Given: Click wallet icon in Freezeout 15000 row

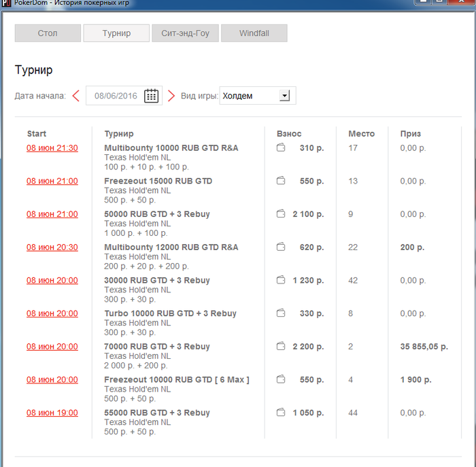Looking at the screenshot, I should tap(281, 181).
